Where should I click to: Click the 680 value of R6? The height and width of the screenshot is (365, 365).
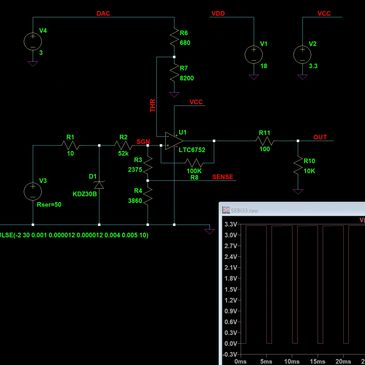[x=185, y=43]
